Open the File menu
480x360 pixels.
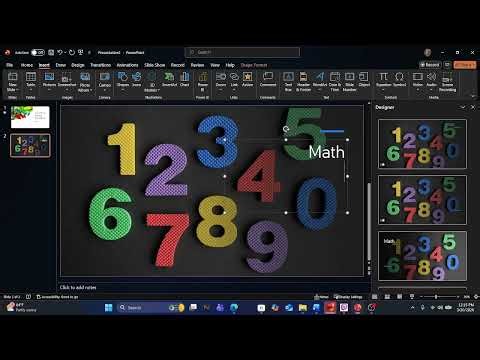tap(10, 65)
